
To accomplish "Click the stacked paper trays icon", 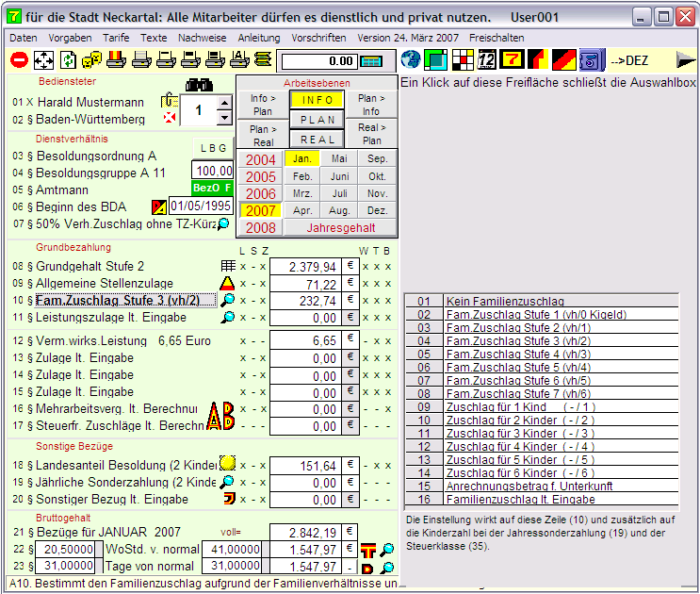I will click(264, 59).
